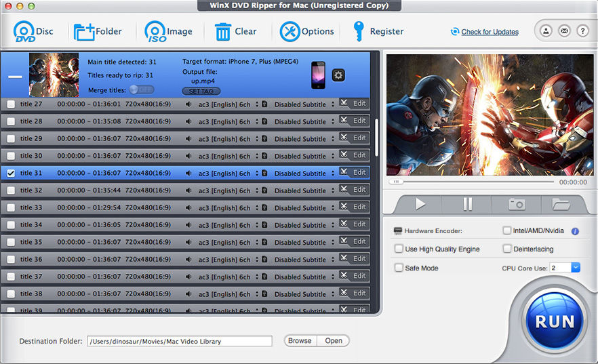The image size is (598, 364).
Task: Click the Folder toolbar item
Action: click(x=98, y=32)
